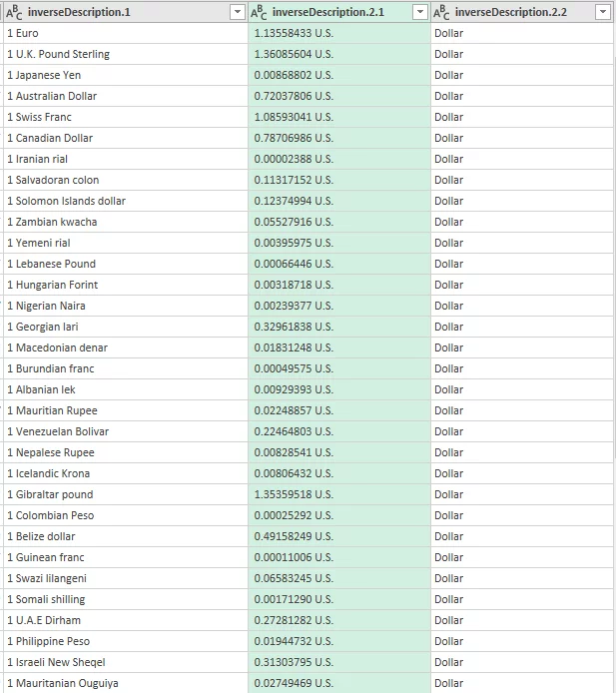Screen dimensions: 616x693
Task: Click the data type icon of inverseDescription.2.2
Action: [x=441, y=12]
